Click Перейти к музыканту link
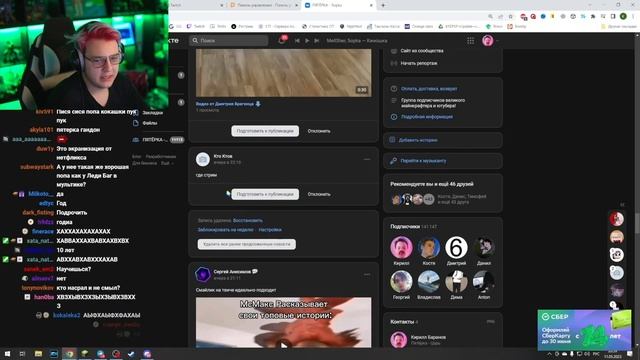 443,161
